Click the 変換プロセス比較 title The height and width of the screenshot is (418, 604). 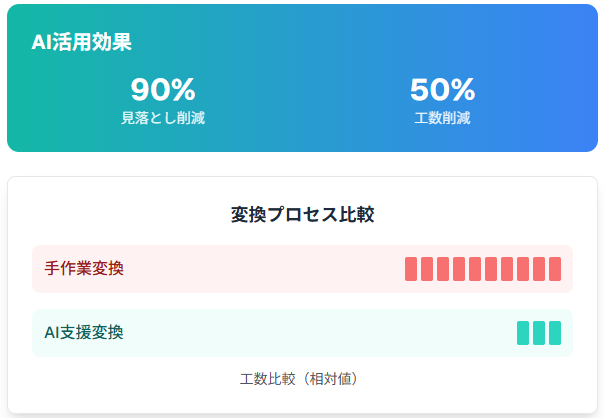pyautogui.click(x=302, y=215)
